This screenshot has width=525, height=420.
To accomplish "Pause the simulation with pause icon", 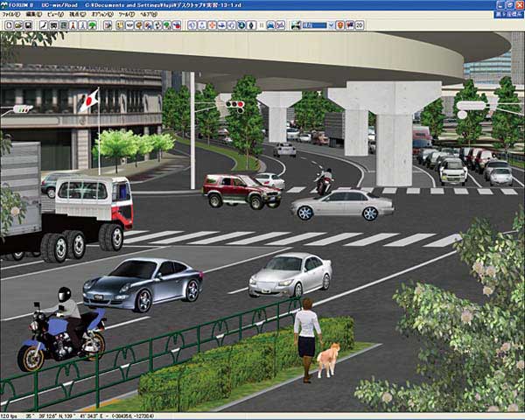I will 262,25.
